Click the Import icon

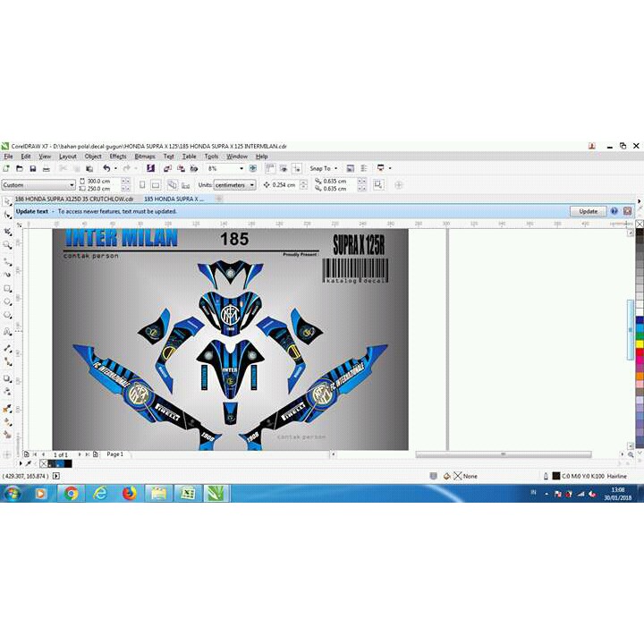click(167, 168)
